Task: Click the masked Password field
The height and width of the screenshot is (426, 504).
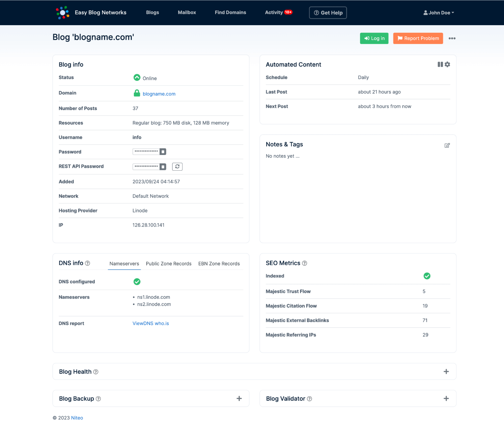Action: click(x=146, y=151)
